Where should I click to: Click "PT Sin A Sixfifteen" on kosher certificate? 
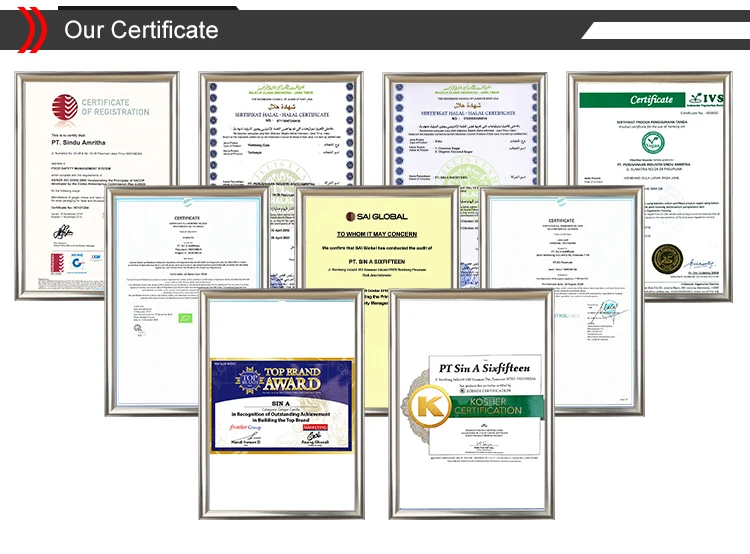tap(485, 368)
